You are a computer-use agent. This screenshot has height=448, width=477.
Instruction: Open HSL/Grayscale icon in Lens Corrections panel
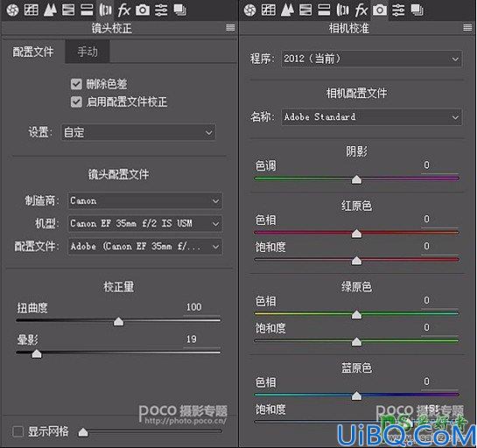pos(68,10)
